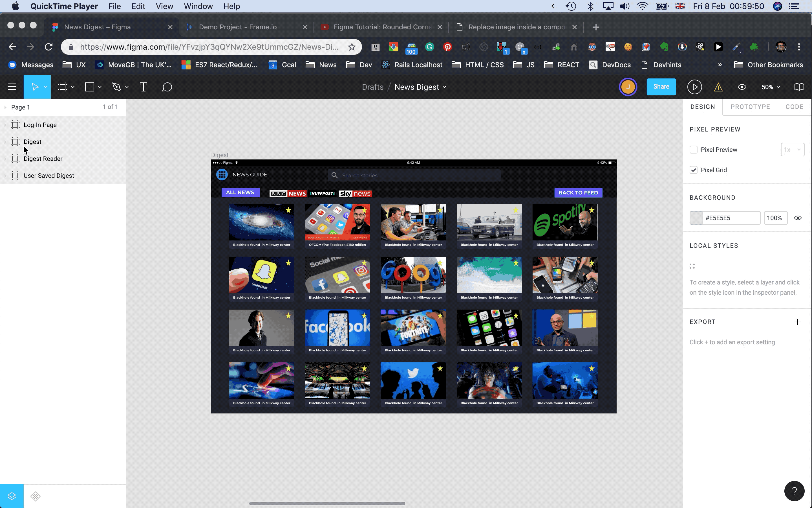
Task: Add an export setting with plus
Action: pyautogui.click(x=798, y=322)
